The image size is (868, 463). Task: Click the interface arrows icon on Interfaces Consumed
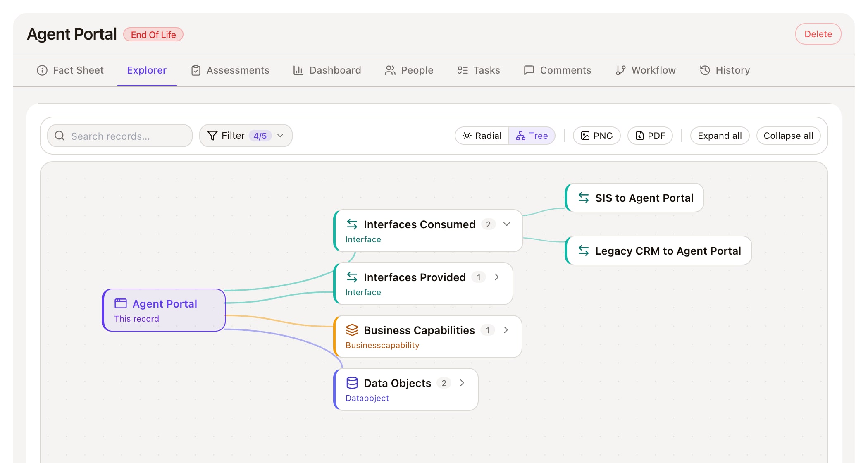tap(352, 224)
